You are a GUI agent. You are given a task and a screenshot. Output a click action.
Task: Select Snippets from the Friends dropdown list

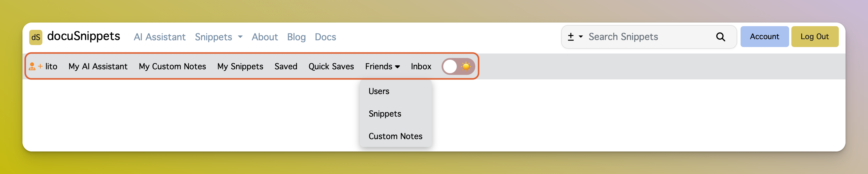coord(385,114)
